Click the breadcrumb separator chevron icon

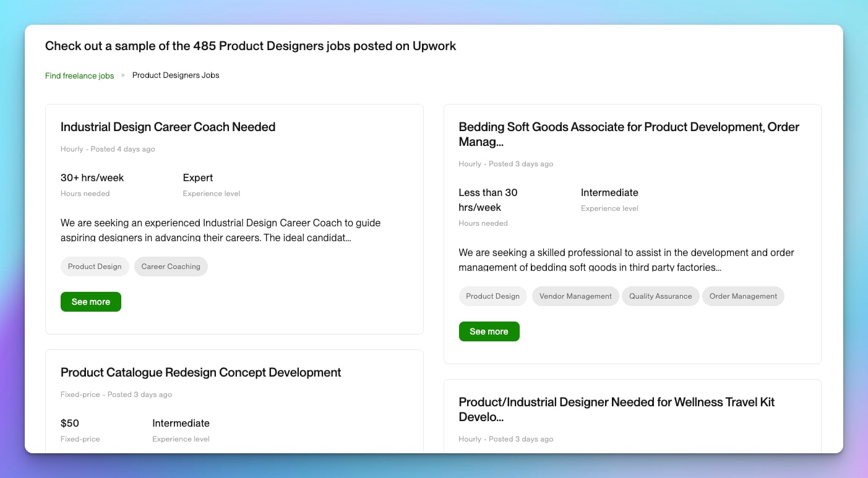[123, 75]
